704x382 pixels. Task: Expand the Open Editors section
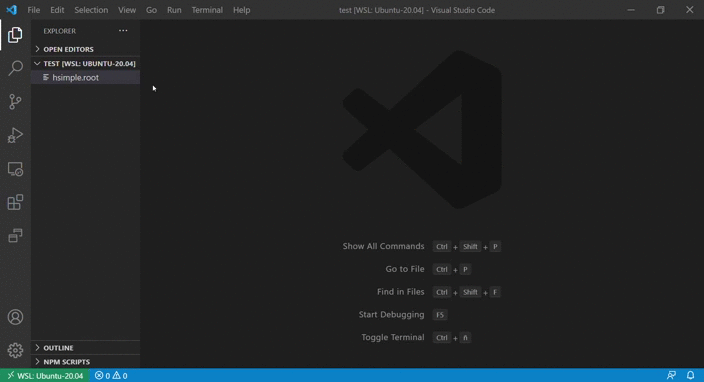85,49
